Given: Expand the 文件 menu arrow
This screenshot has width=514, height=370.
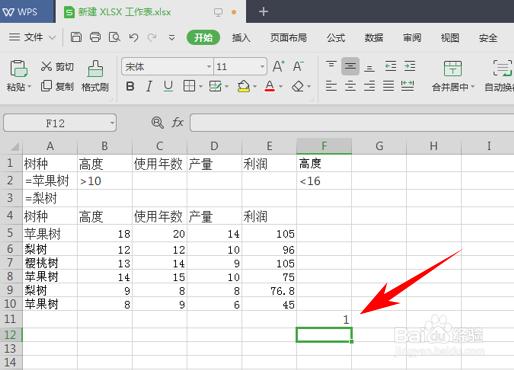Looking at the screenshot, I should pyautogui.click(x=52, y=37).
